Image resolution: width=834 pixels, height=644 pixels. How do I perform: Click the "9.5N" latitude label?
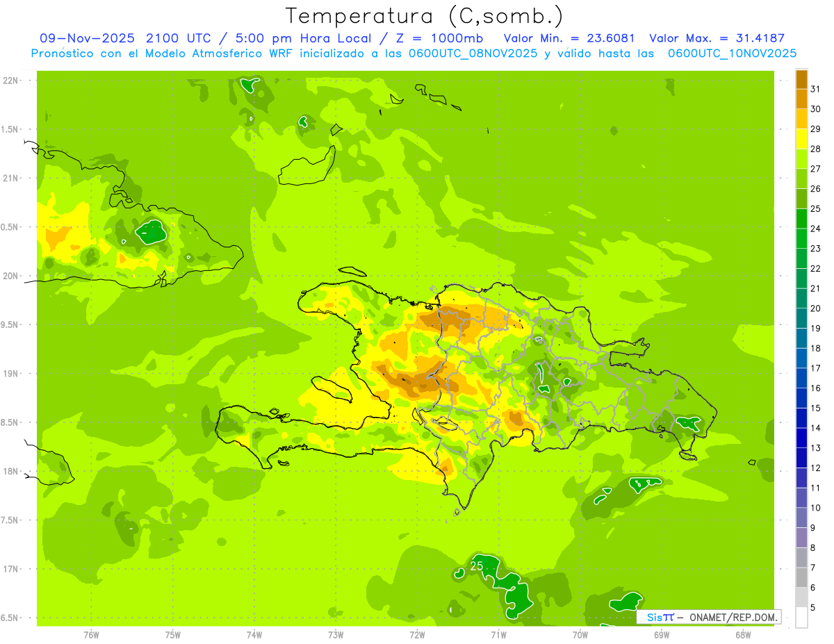(10, 324)
